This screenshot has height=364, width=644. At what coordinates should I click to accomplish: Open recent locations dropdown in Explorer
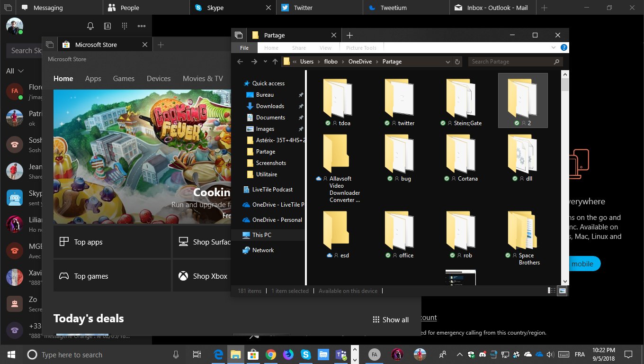coord(265,62)
